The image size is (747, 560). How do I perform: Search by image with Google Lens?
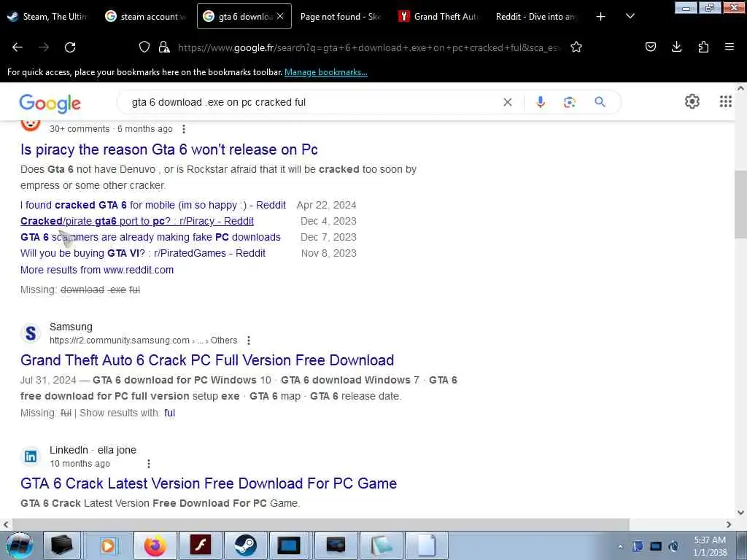[569, 102]
